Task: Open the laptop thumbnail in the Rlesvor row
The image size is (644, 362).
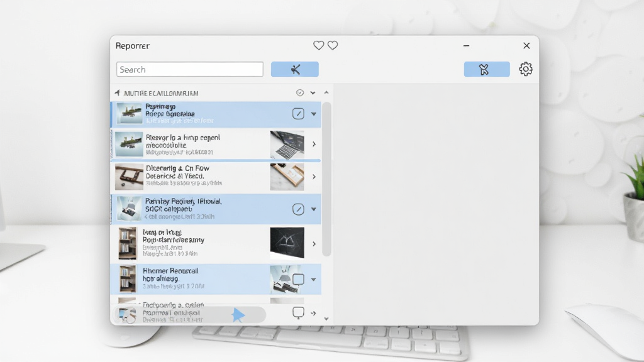Action: pos(287,145)
